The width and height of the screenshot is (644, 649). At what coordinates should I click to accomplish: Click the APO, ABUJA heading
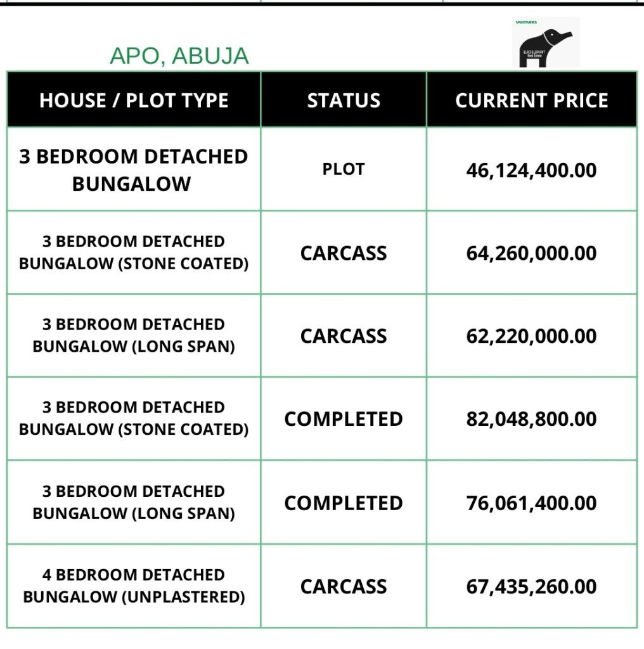pos(179,56)
